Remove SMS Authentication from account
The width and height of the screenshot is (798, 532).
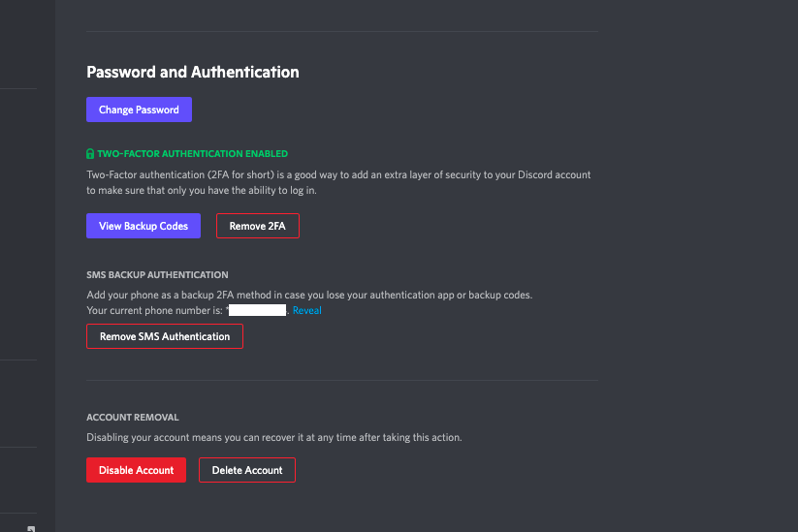(x=165, y=336)
